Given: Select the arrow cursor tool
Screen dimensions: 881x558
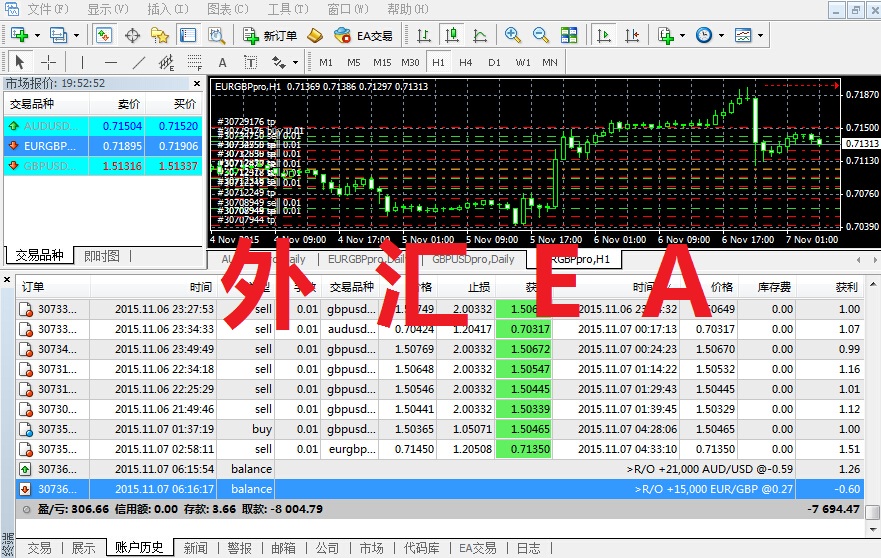Looking at the screenshot, I should (x=20, y=62).
